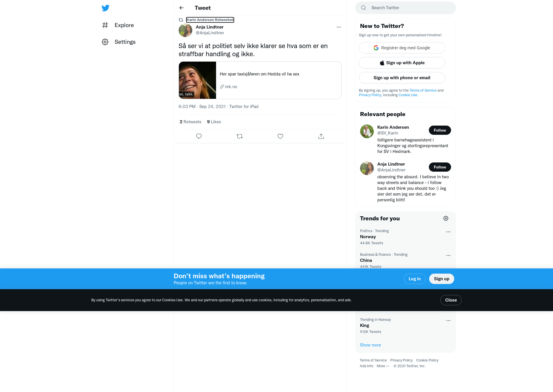Screen dimensions: 553x392
Task: Open Anja Lindtner's avatar on the tweet
Action: (185, 30)
